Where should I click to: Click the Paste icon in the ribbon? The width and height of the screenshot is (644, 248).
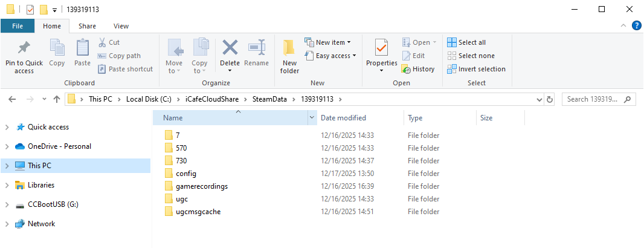pos(82,48)
